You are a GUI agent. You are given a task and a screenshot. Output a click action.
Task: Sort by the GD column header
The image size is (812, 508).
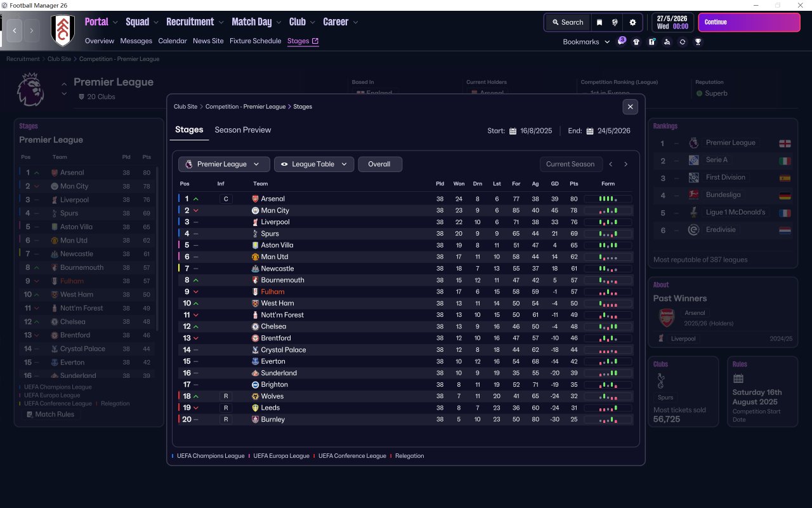[x=555, y=184]
